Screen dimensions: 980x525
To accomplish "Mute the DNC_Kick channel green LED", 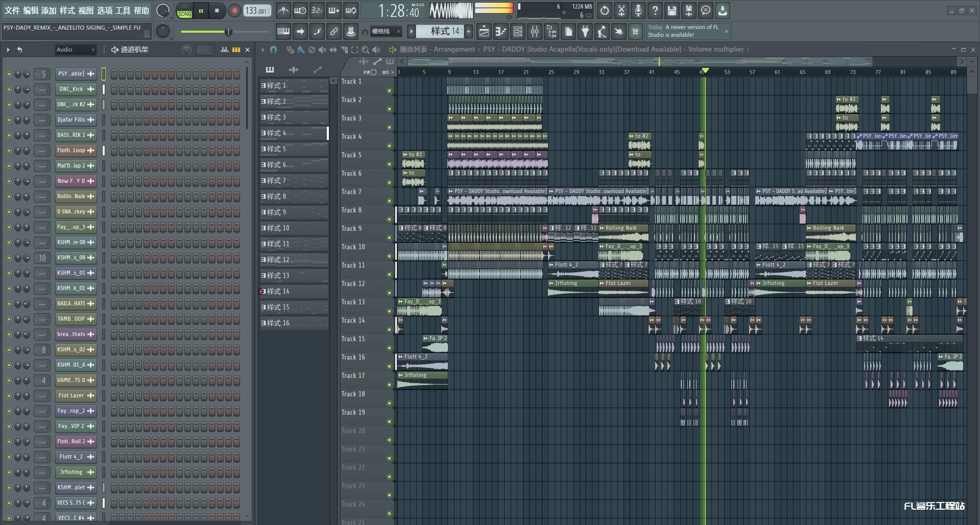I will (x=9, y=89).
